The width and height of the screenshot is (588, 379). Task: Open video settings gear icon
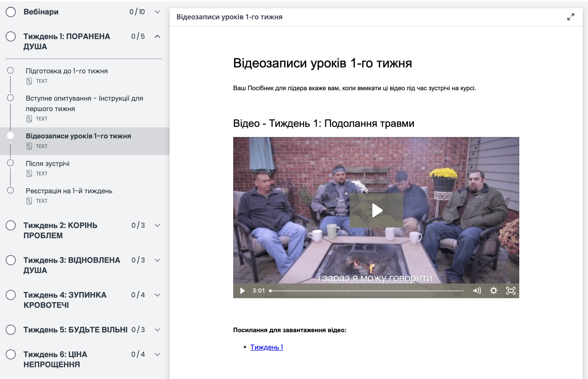(494, 291)
